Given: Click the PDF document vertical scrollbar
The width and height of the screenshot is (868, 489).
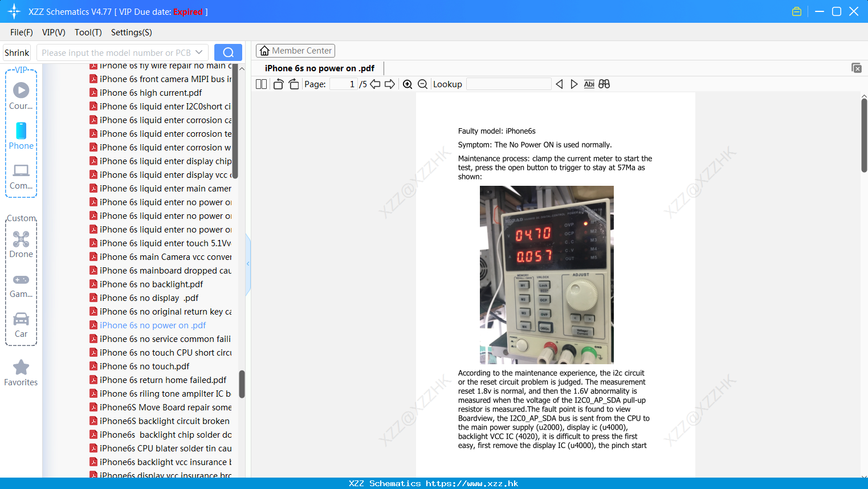Looking at the screenshot, I should click(x=864, y=136).
